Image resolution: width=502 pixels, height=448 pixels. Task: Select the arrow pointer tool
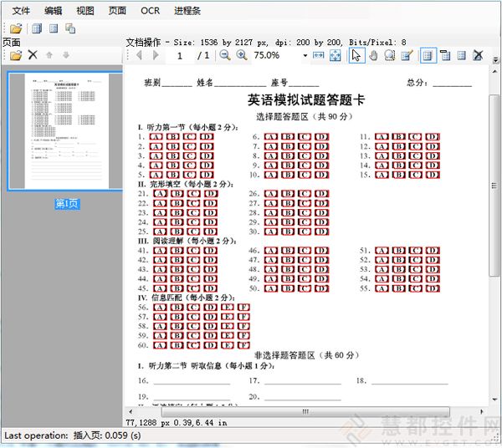[356, 55]
